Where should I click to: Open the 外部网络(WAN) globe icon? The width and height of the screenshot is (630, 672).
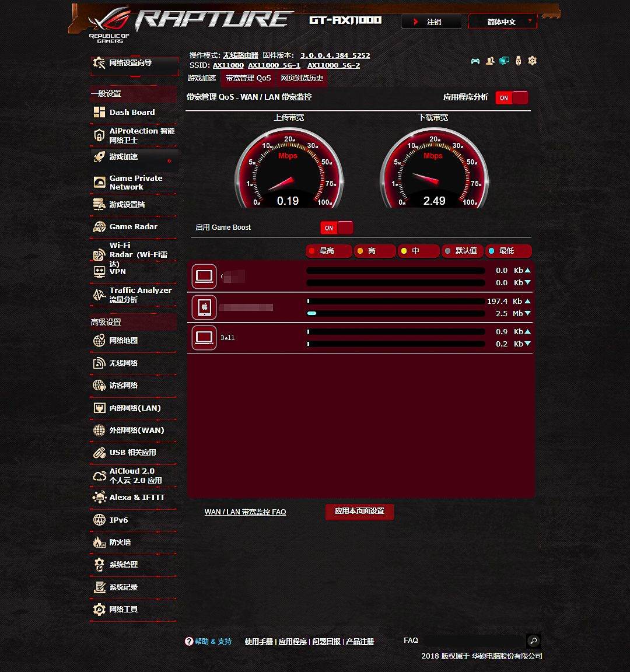(x=99, y=430)
